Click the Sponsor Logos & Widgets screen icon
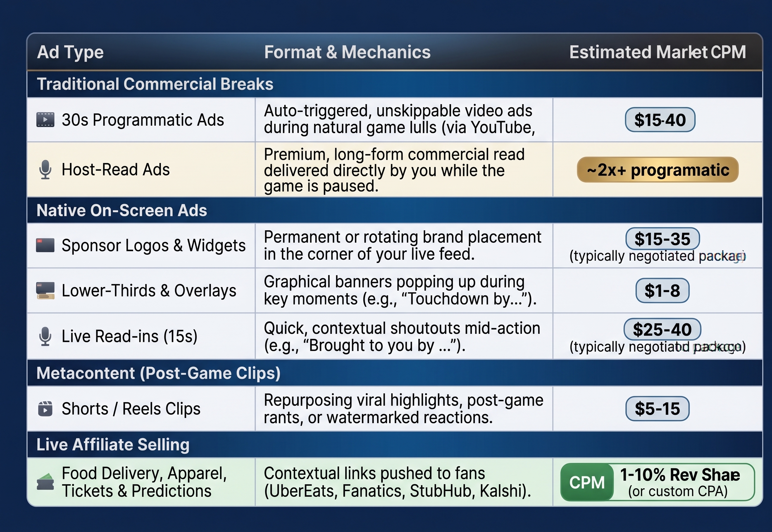This screenshot has width=772, height=532. click(45, 245)
